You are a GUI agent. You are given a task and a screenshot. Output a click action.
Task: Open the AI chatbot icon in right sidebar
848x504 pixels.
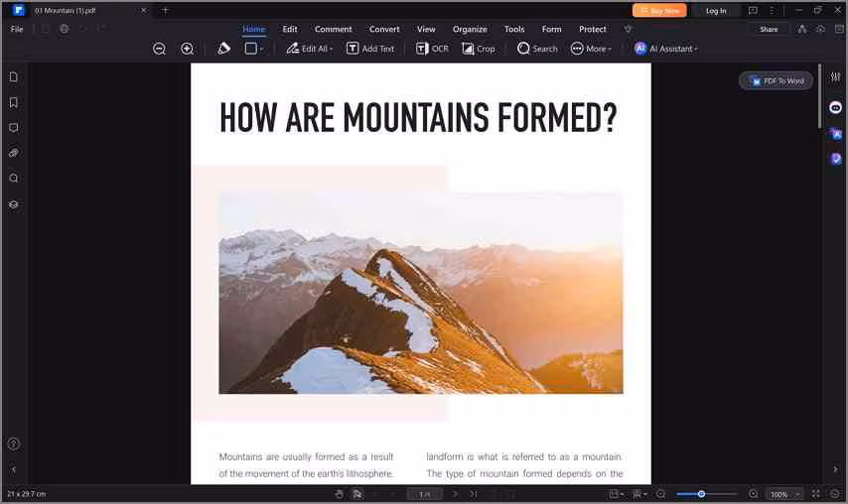click(835, 107)
